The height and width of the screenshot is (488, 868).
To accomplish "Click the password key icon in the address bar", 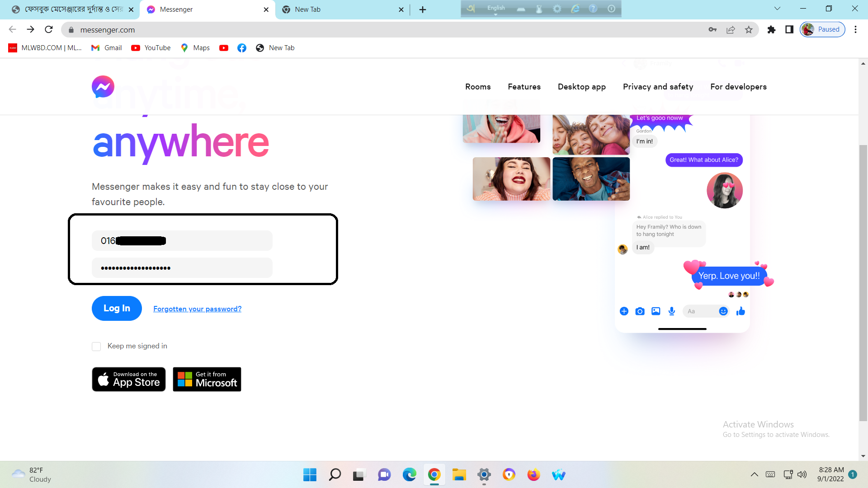I will click(712, 30).
